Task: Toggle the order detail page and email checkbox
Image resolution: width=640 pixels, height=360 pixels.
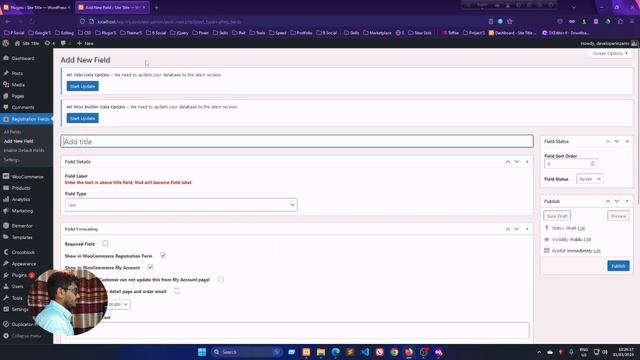Action: [x=177, y=291]
